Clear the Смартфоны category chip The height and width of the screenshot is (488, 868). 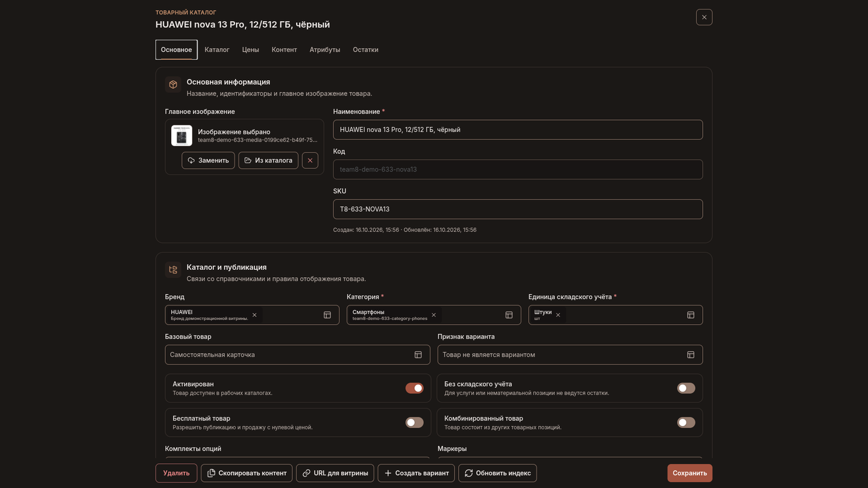[x=433, y=315]
